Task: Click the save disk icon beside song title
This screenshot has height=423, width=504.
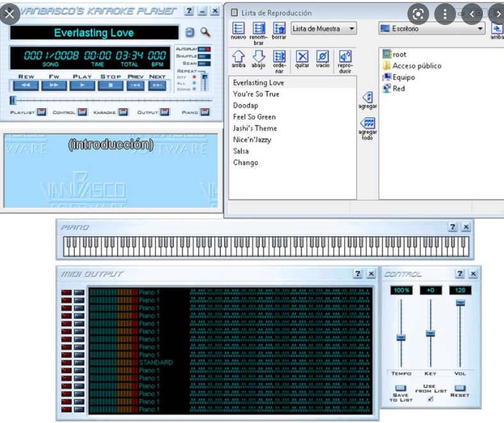Action: pyautogui.click(x=190, y=32)
